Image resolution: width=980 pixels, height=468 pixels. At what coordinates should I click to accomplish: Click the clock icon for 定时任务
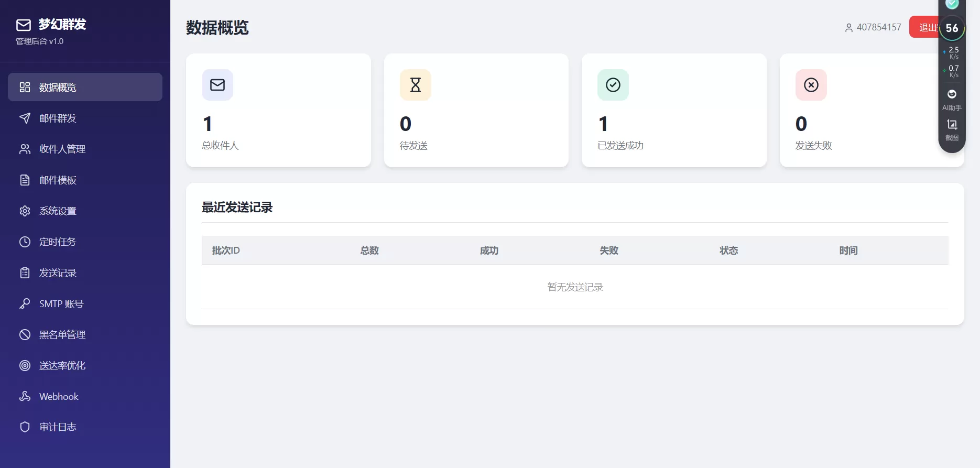click(25, 242)
